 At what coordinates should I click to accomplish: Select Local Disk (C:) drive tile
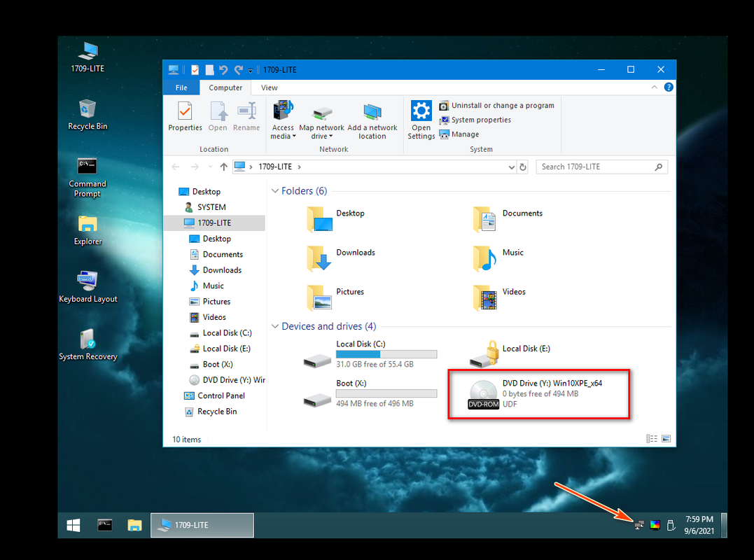point(370,354)
